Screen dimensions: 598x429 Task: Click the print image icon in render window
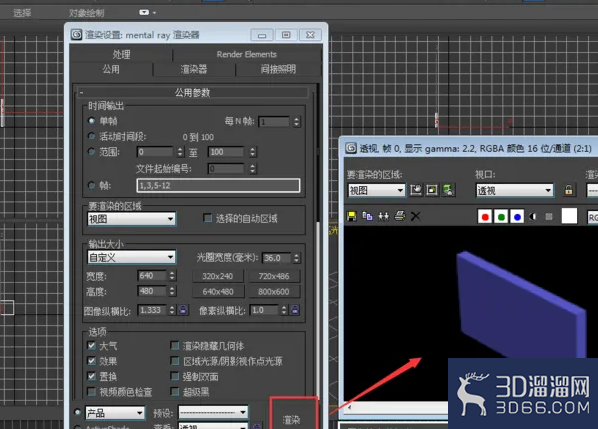pyautogui.click(x=399, y=216)
